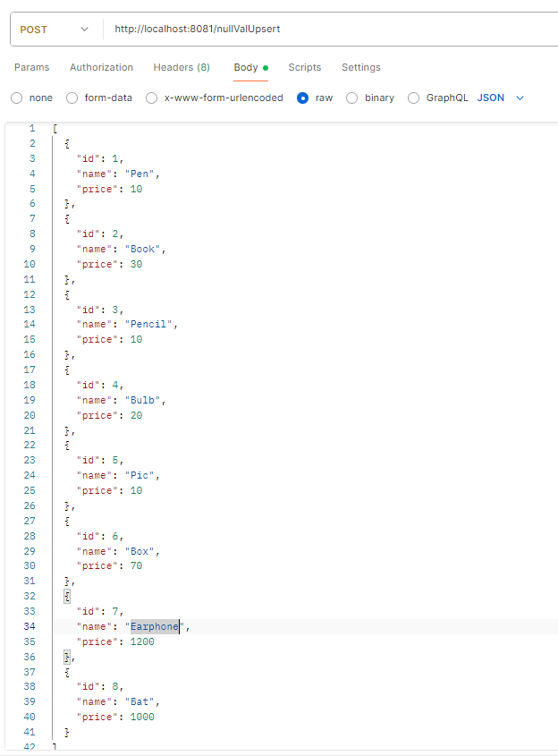The image size is (558, 756).
Task: Choose the binary body option
Action: click(352, 98)
